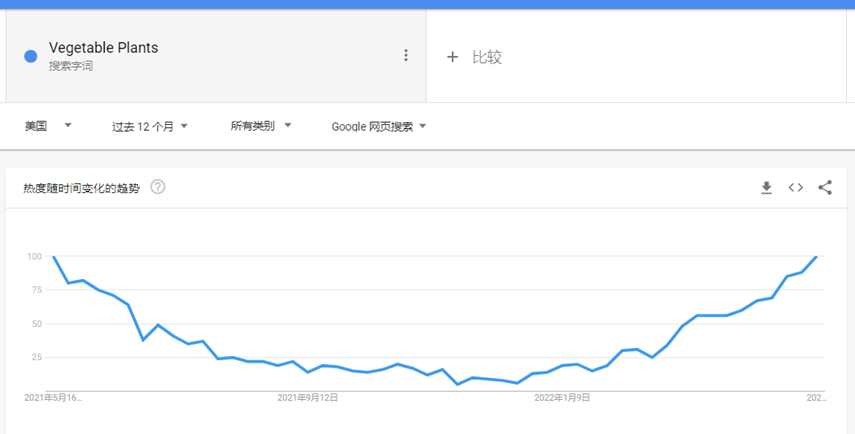Click the 搜索字词 subtitle label
Screen dimensions: 855x434
point(71,66)
